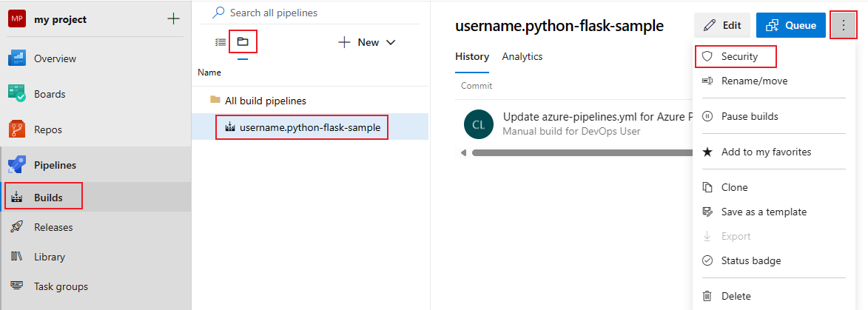The height and width of the screenshot is (310, 868).
Task: Add pipeline to my favorites
Action: point(766,152)
